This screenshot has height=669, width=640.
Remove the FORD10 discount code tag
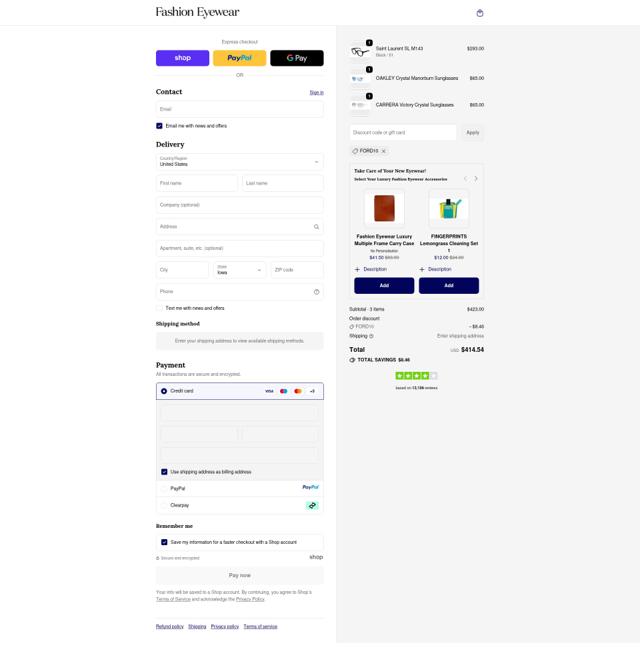click(x=384, y=151)
